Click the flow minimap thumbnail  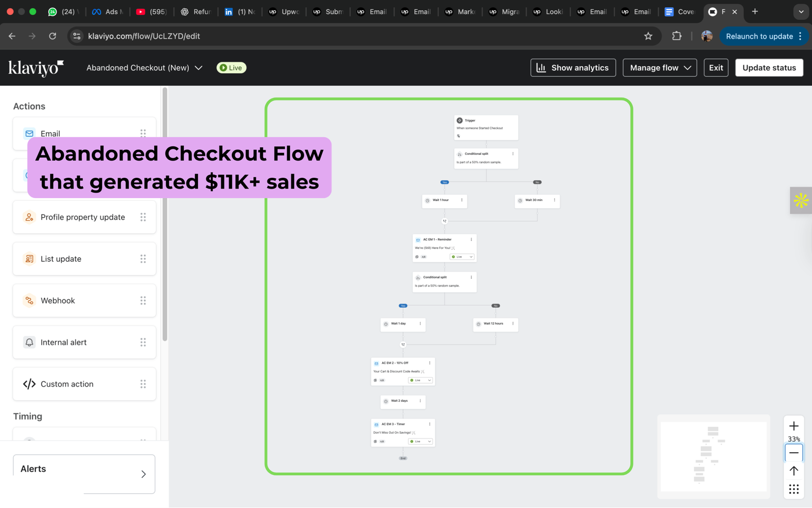point(713,456)
